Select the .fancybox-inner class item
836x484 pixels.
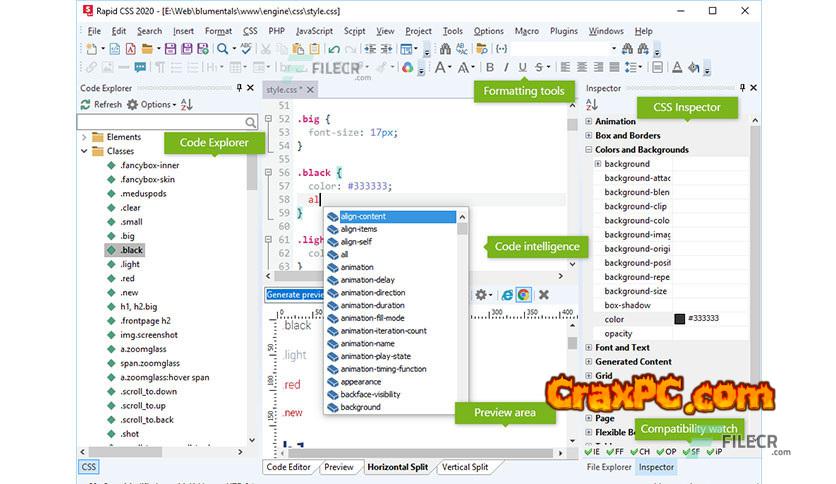coord(148,165)
